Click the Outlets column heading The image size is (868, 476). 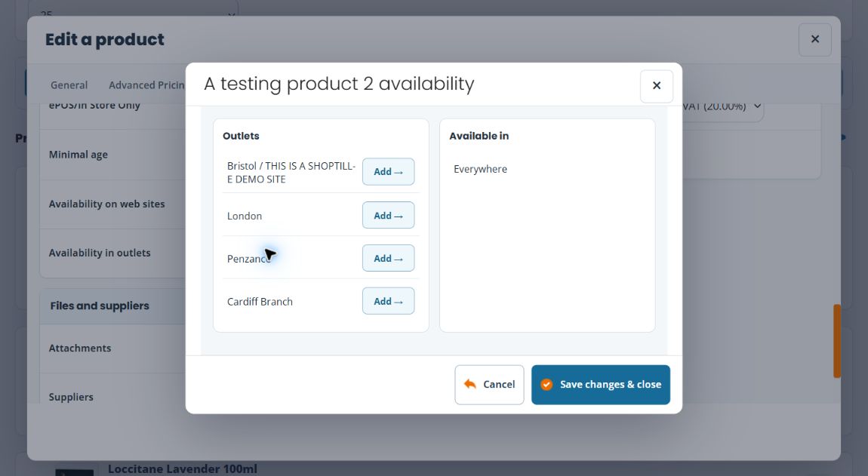point(241,136)
